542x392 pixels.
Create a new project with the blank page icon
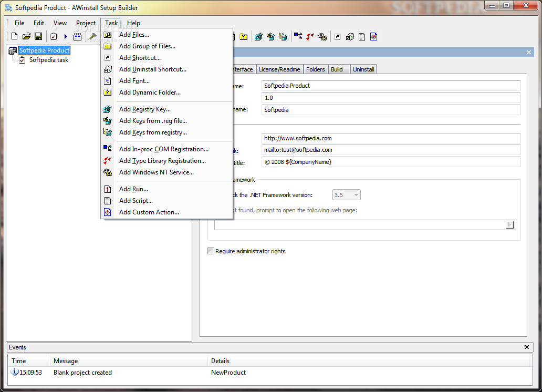(15, 36)
